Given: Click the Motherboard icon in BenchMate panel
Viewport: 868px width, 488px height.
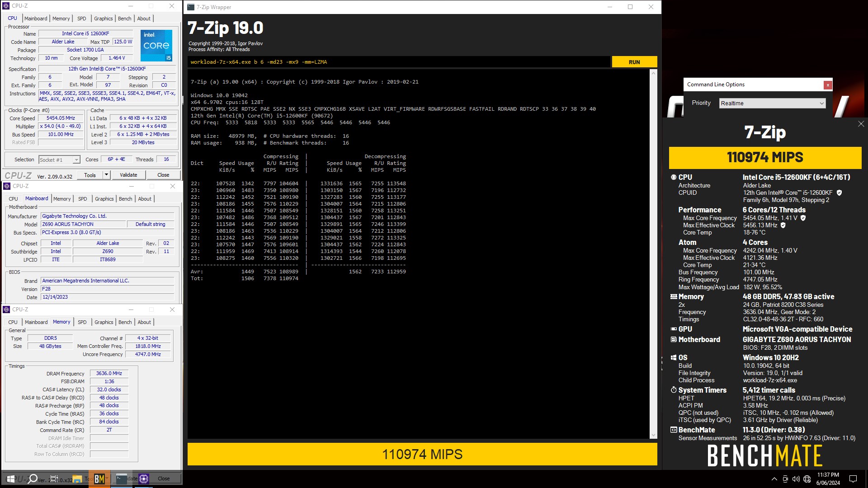Looking at the screenshot, I should (674, 340).
